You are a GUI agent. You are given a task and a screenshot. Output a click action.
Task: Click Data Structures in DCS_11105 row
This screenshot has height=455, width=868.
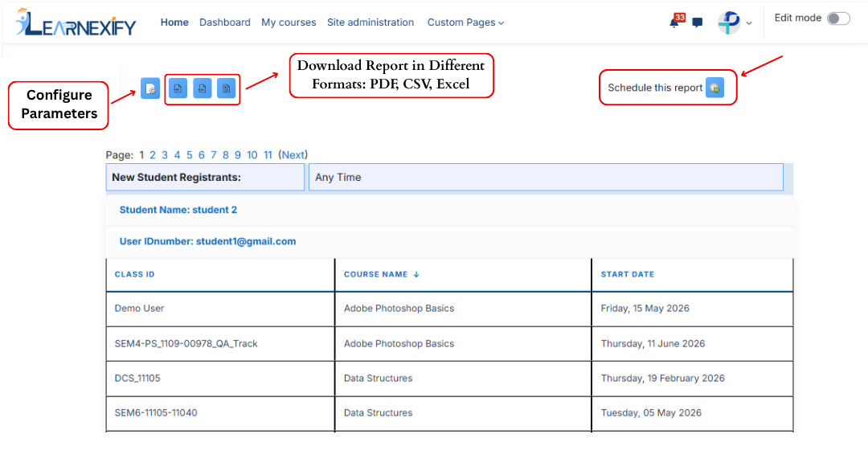(x=378, y=378)
